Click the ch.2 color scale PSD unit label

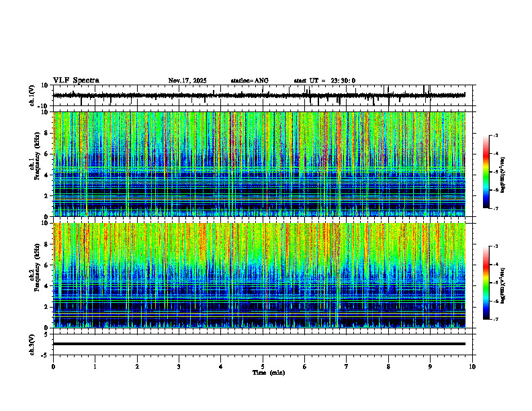(503, 285)
